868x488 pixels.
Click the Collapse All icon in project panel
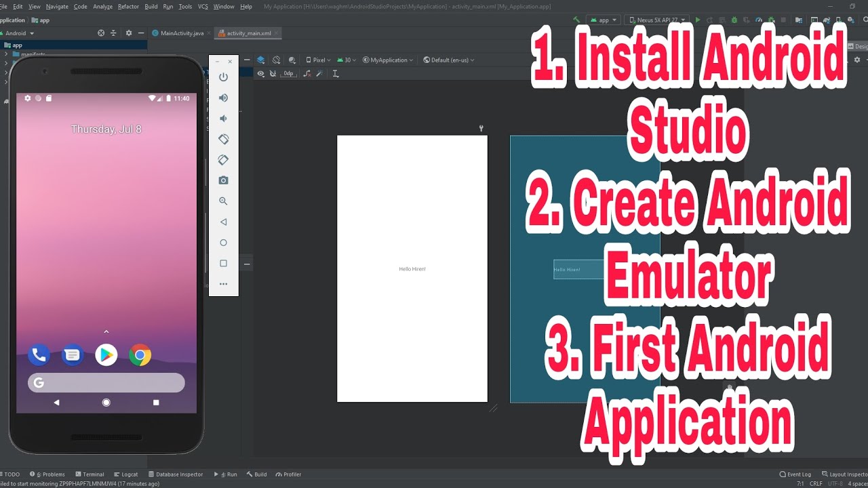[x=113, y=33]
